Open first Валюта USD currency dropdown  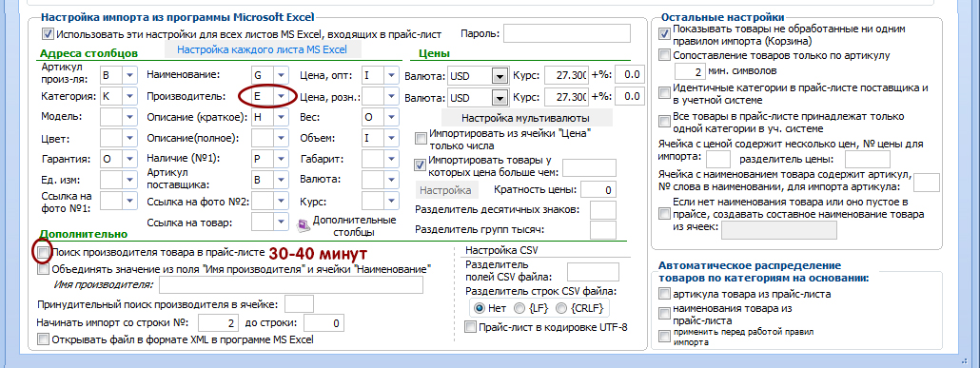[x=500, y=76]
